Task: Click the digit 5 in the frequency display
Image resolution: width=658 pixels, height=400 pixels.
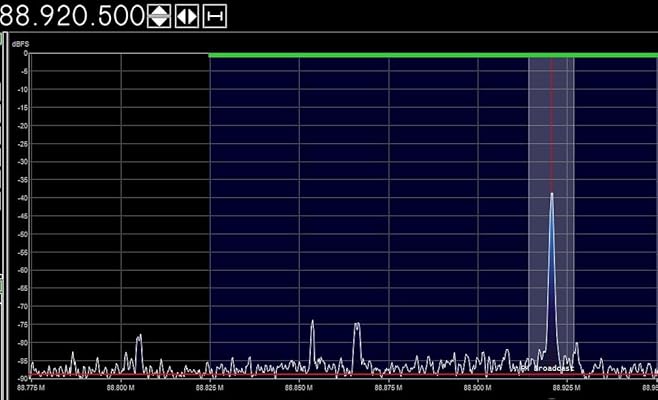Action: click(x=103, y=16)
